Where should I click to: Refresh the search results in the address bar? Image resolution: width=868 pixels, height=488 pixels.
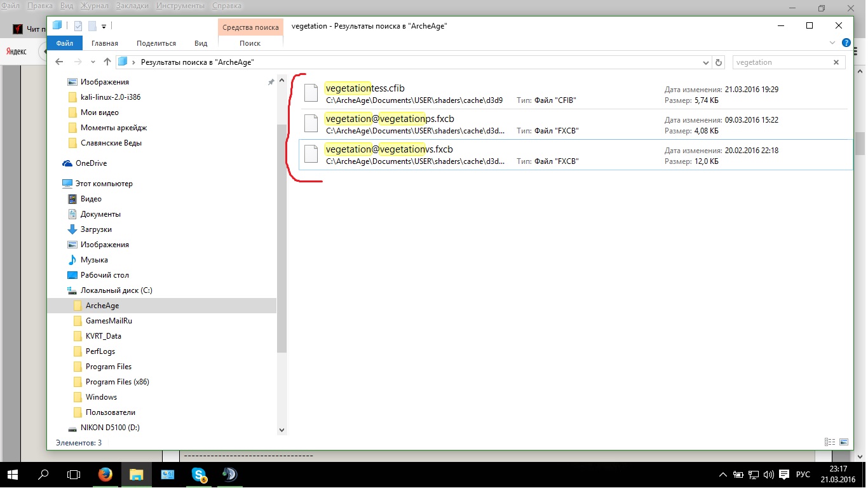pyautogui.click(x=719, y=62)
